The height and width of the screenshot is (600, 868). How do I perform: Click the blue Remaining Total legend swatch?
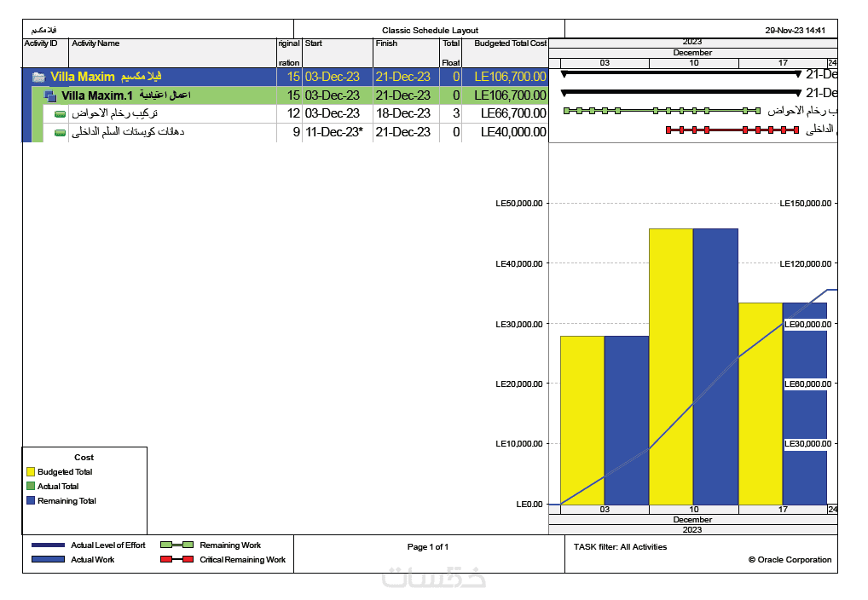(x=31, y=500)
